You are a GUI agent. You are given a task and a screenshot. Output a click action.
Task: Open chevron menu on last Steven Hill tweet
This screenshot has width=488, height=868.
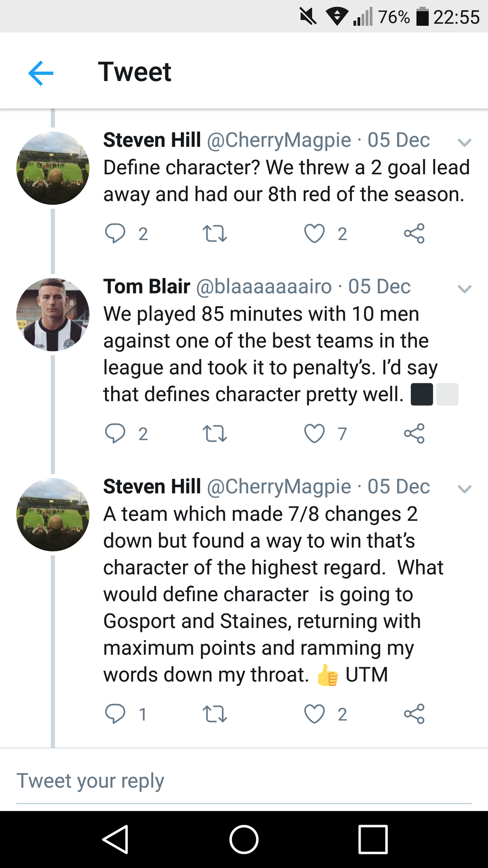coord(465,489)
